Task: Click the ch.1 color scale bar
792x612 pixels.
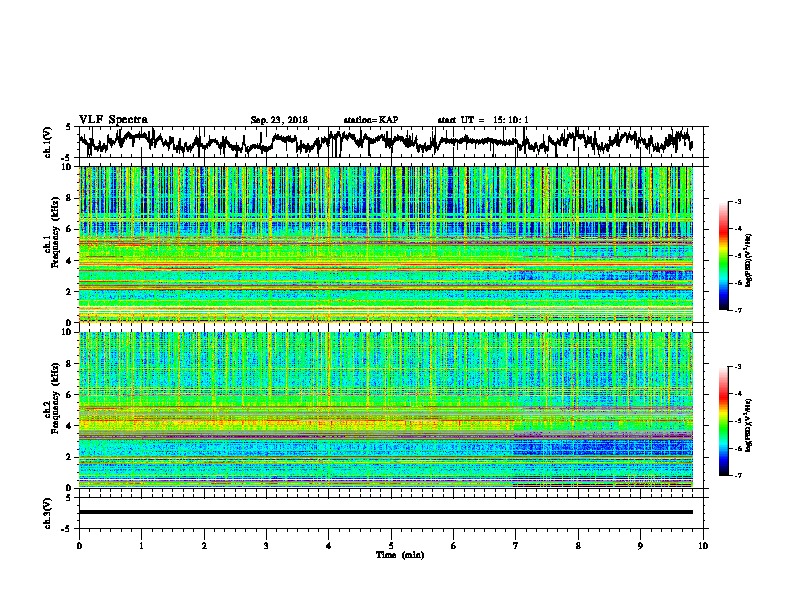Action: click(x=723, y=256)
